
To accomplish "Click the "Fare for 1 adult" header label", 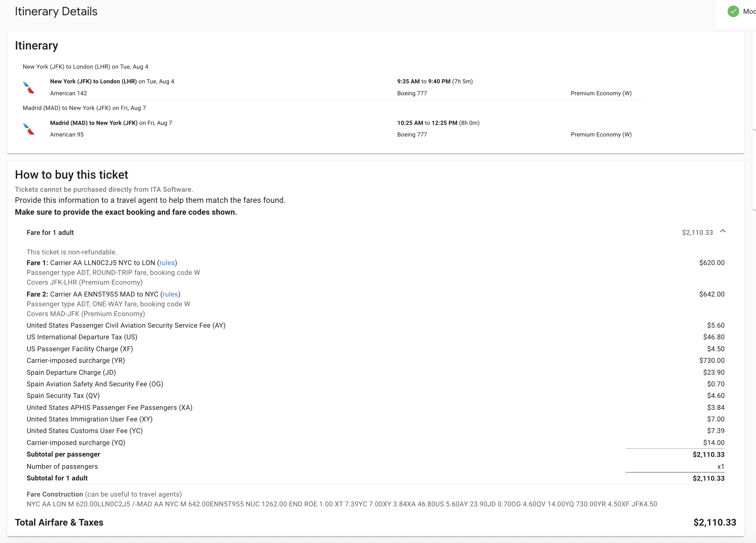I will pyautogui.click(x=50, y=232).
